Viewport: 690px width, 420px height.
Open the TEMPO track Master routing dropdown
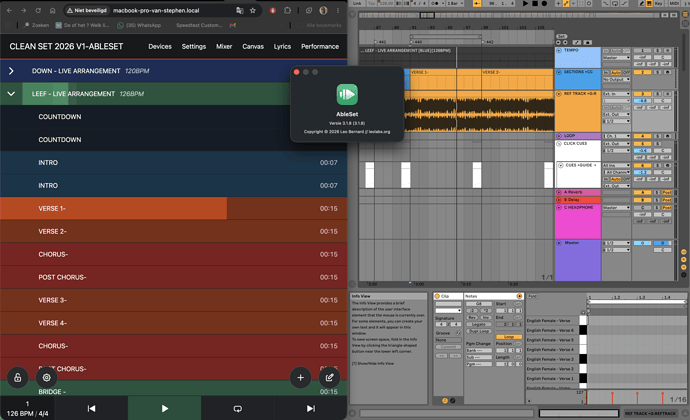tap(616, 58)
